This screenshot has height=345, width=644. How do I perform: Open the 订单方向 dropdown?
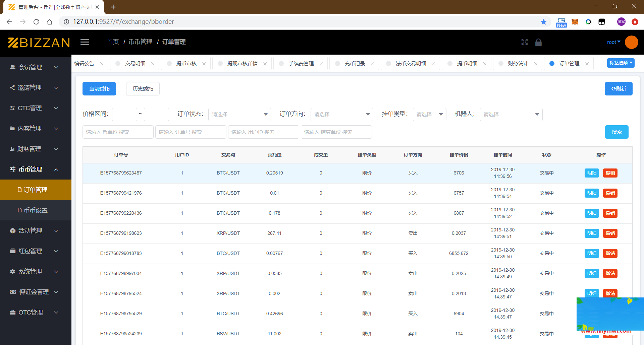click(x=342, y=115)
